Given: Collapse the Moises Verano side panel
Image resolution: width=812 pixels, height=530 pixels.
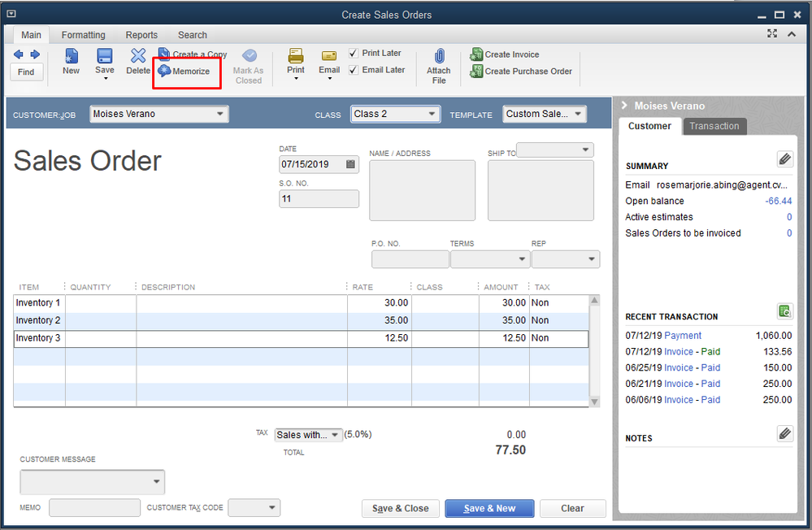Looking at the screenshot, I should pos(624,105).
